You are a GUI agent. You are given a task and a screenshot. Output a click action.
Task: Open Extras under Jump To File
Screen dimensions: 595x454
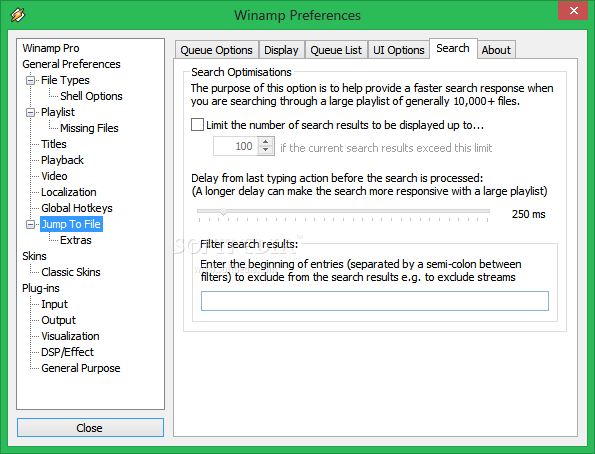coord(76,240)
